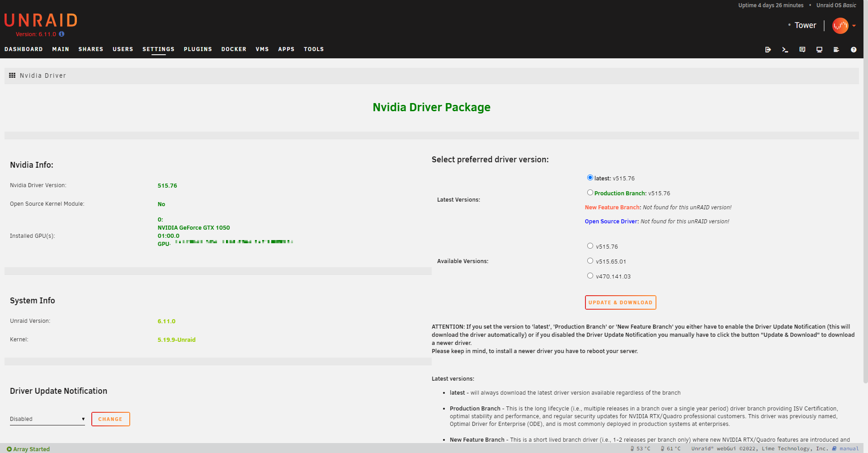868x453 pixels.
Task: Open the system log icon
Action: tap(836, 50)
